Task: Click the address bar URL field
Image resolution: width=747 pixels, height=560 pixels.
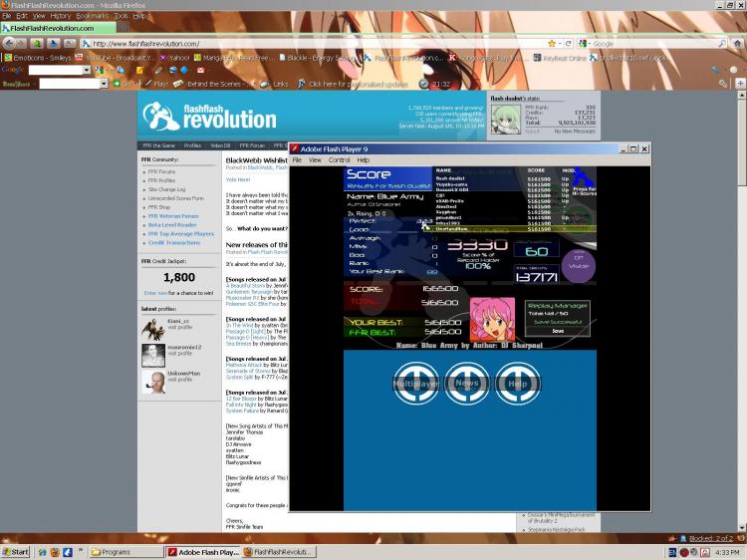Action: [315, 44]
